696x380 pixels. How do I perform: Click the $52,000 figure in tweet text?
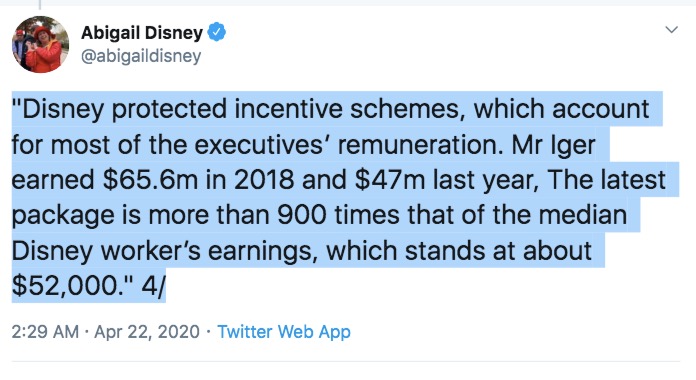(67, 286)
